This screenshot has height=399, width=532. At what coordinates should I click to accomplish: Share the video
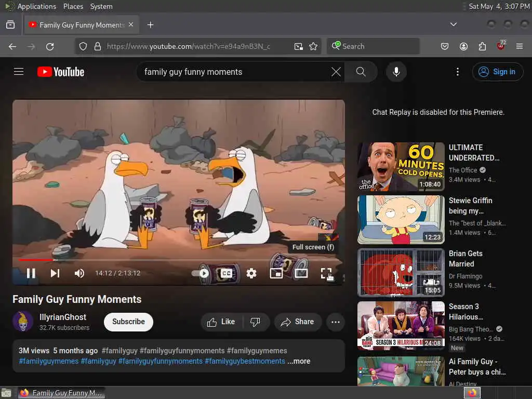tap(298, 322)
